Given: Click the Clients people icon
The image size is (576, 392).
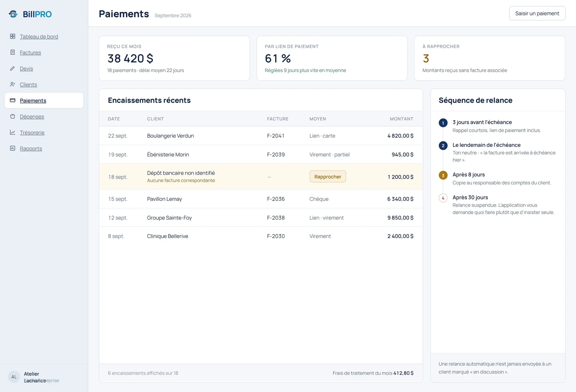Looking at the screenshot, I should (x=13, y=85).
